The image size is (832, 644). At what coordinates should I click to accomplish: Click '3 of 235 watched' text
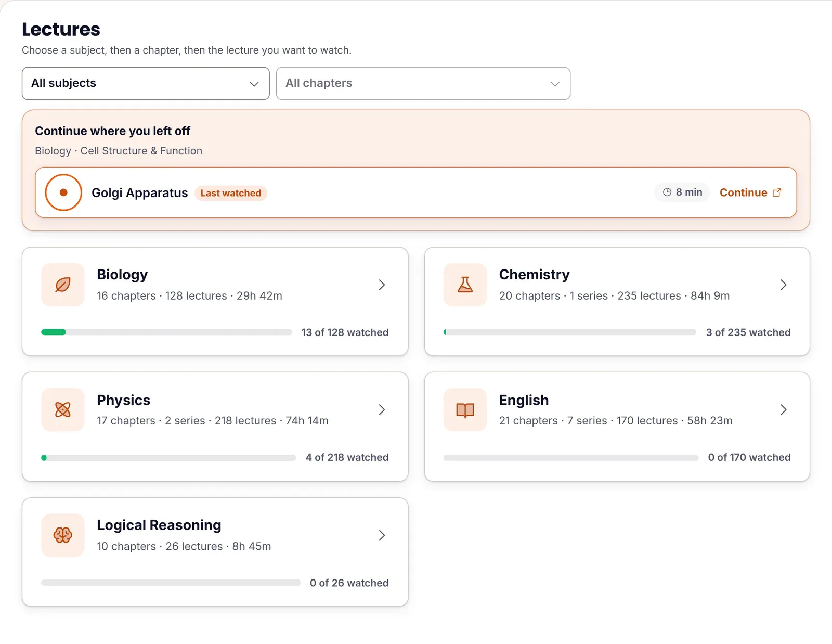click(748, 332)
